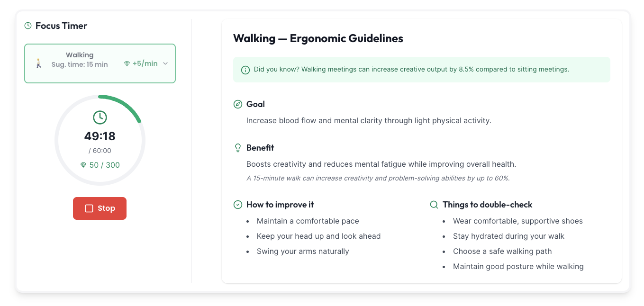Image resolution: width=644 pixels, height=306 pixels.
Task: Click the info icon in Did you know banner
Action: (x=245, y=70)
